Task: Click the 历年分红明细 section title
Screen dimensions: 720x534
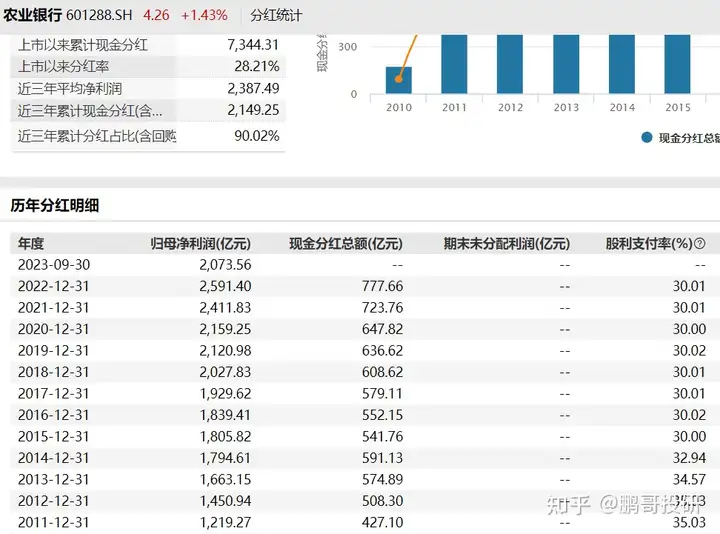Action: [55, 205]
